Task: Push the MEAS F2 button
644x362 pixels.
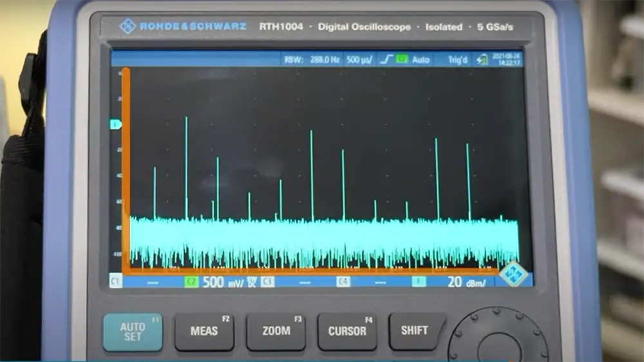Action: [x=205, y=332]
